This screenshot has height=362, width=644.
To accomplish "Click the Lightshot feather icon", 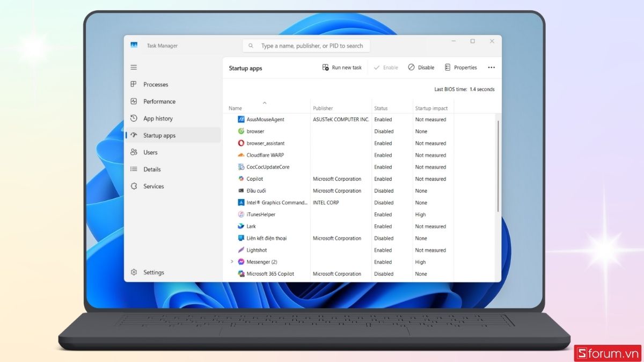I will click(241, 250).
